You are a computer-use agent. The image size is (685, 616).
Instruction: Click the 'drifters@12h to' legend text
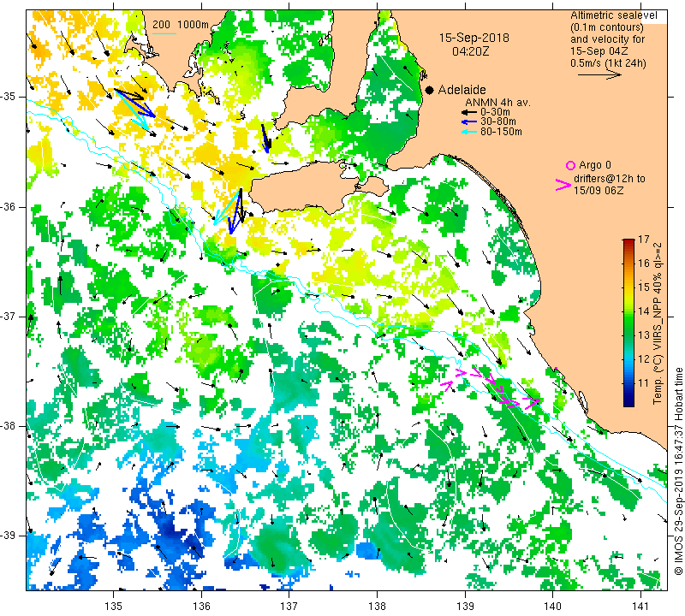pos(610,179)
